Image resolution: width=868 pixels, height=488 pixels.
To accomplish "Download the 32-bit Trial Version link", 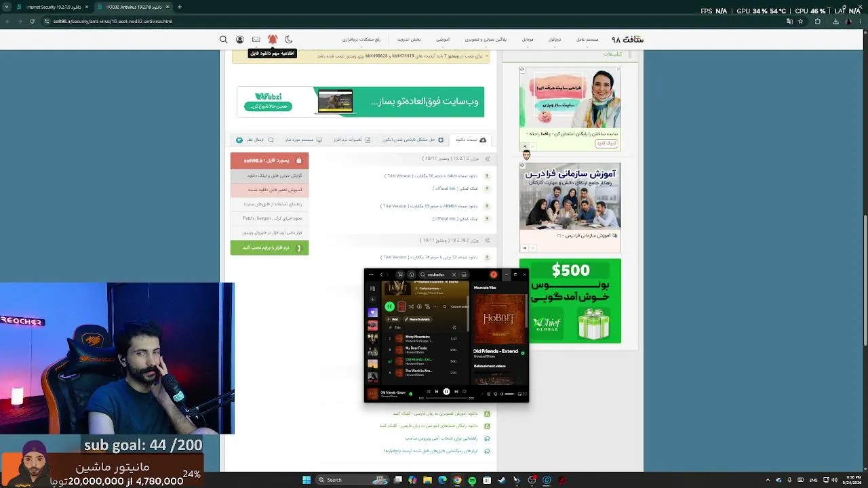I will tap(430, 258).
